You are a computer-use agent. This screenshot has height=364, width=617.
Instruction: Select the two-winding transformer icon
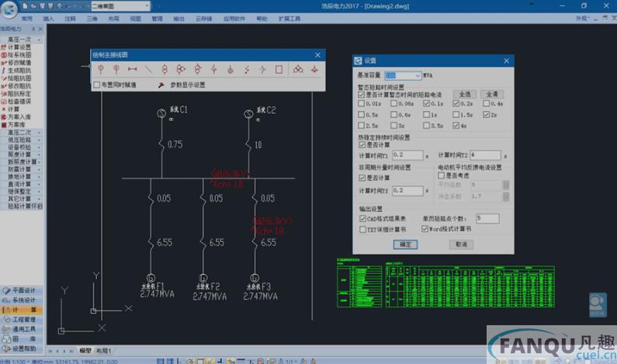[165, 69]
